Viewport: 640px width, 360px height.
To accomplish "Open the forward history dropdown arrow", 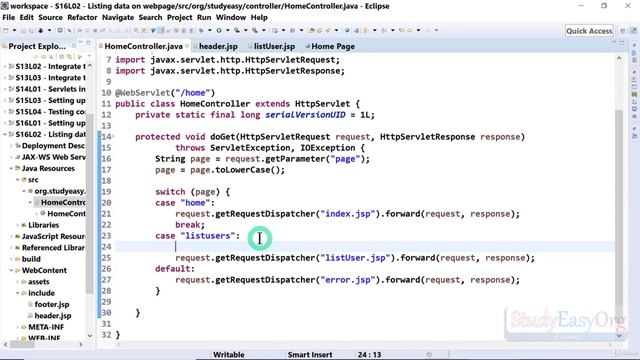I will coord(436,30).
